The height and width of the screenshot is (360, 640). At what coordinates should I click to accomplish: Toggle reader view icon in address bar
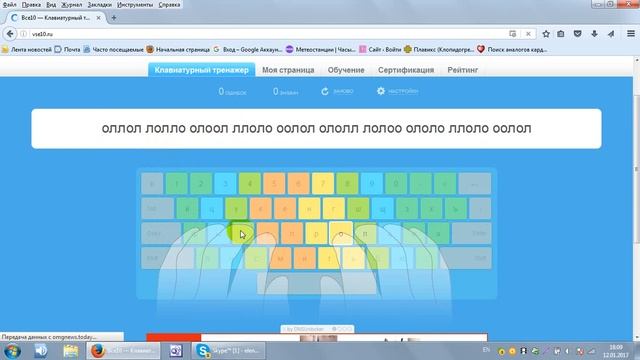[513, 34]
